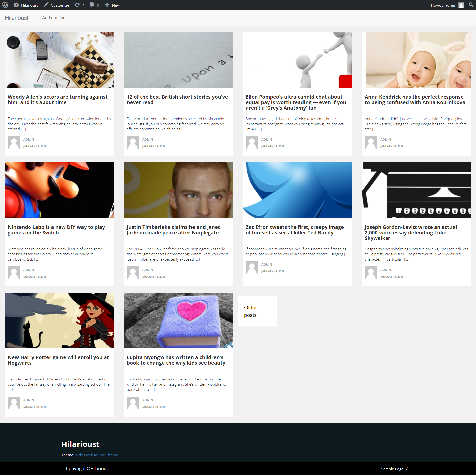476x475 pixels.
Task: Click the admin bar search magnifier icon
Action: coord(471,5)
